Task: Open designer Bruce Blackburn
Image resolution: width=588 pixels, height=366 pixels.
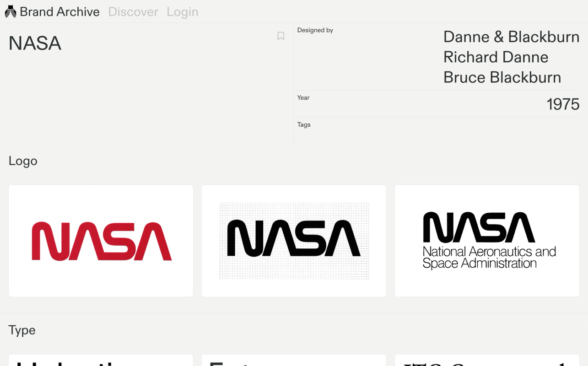Action: 502,77
